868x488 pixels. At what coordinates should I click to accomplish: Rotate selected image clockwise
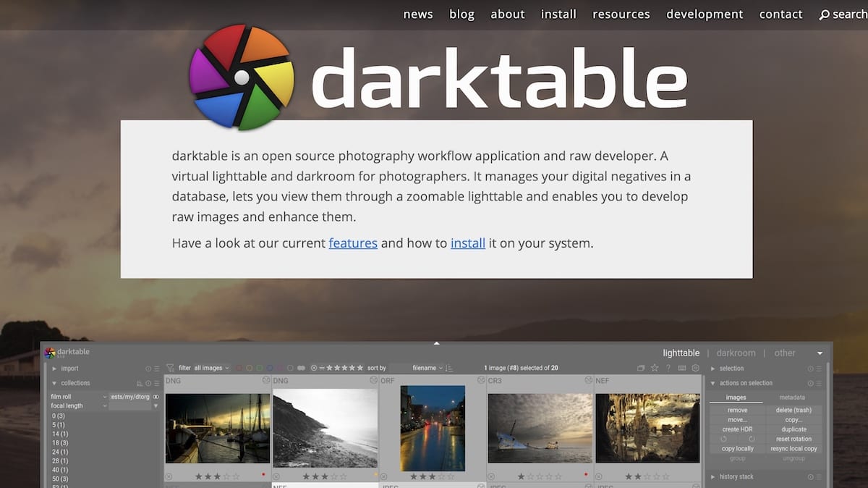click(x=752, y=439)
